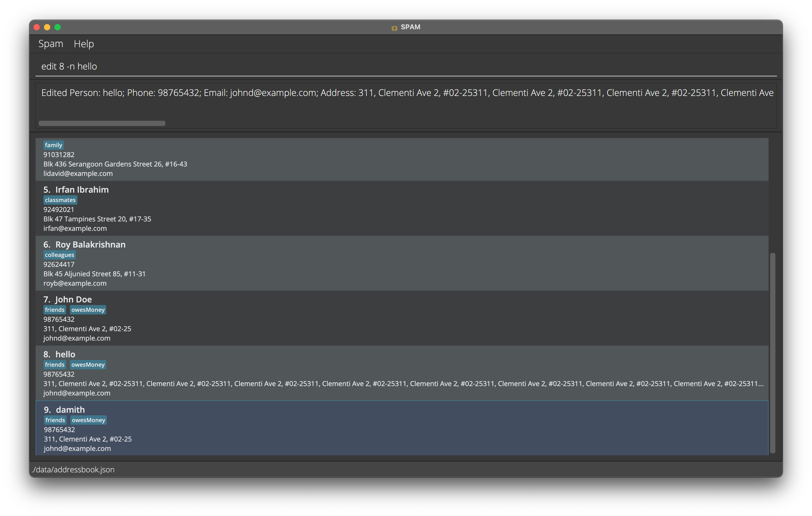This screenshot has width=812, height=516.
Task: Click John Doe's owesMoney tag
Action: (x=88, y=310)
